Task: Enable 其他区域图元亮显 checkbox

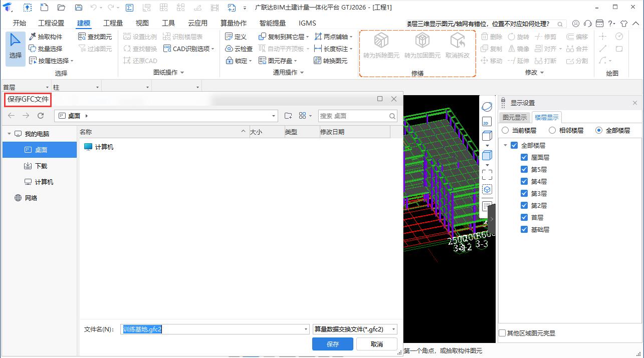Action: 502,333
